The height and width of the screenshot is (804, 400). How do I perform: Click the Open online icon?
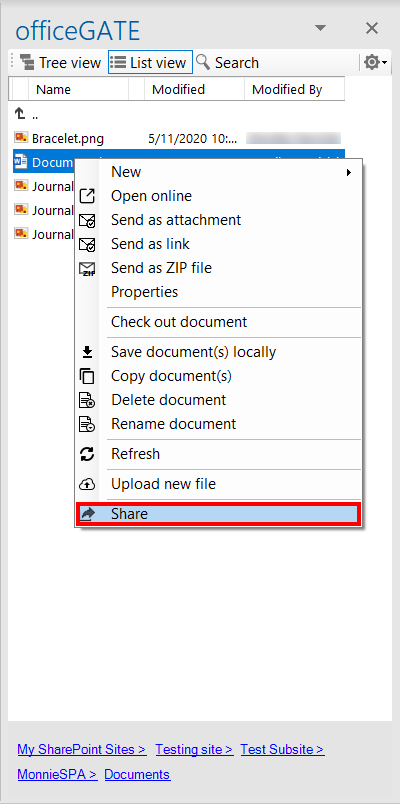pos(88,196)
